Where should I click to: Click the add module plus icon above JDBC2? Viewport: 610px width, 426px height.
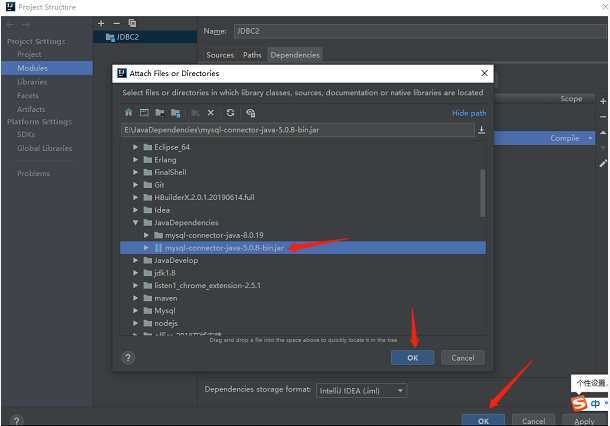coord(101,23)
